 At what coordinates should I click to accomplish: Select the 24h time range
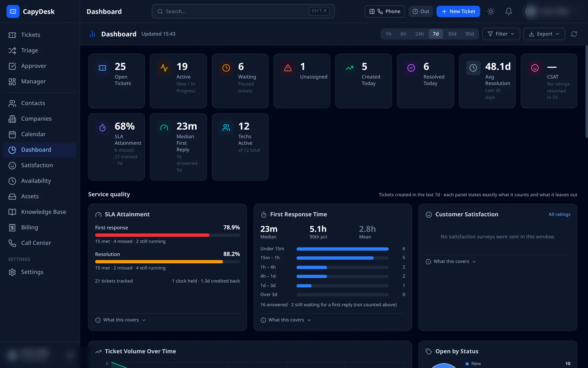[420, 34]
